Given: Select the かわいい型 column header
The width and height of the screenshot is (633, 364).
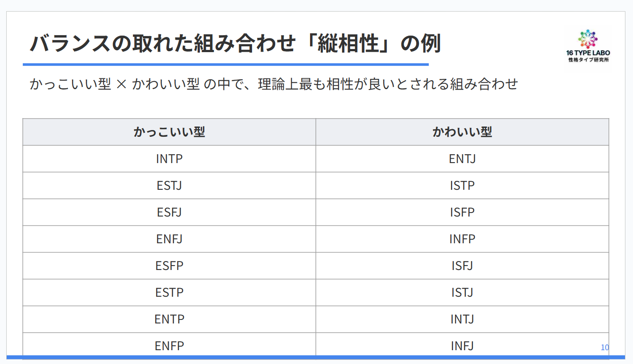Looking at the screenshot, I should [x=462, y=132].
